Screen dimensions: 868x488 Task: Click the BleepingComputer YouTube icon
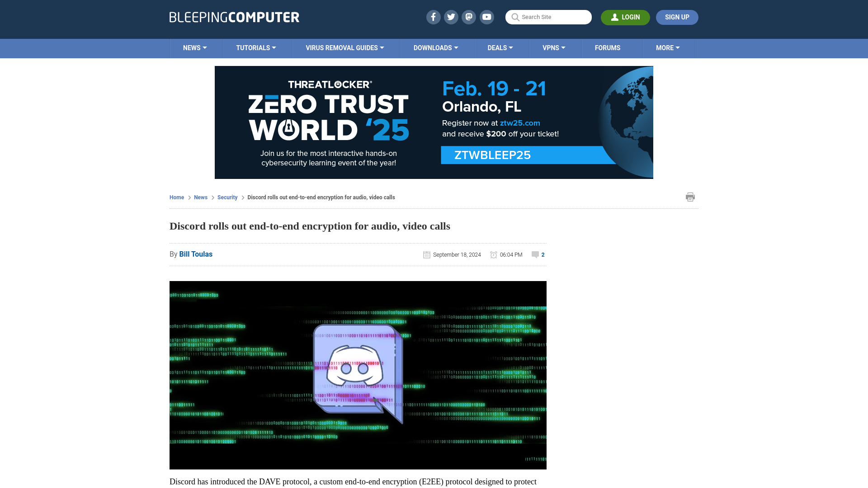click(487, 17)
